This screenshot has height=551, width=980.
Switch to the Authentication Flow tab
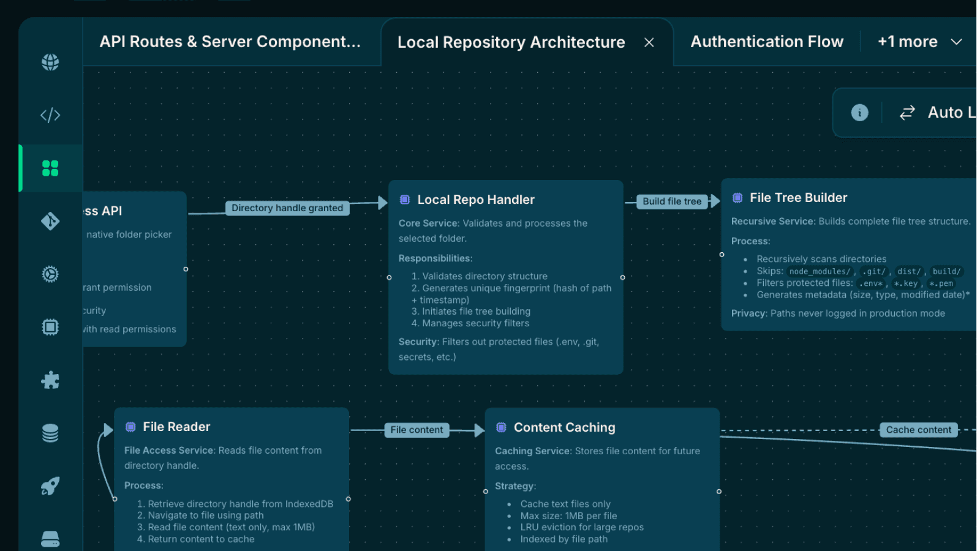(766, 42)
